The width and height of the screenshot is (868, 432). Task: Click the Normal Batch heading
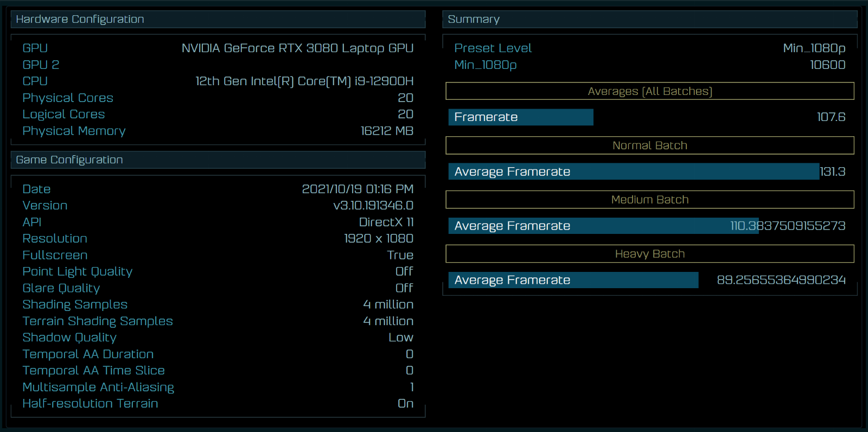[x=650, y=145]
